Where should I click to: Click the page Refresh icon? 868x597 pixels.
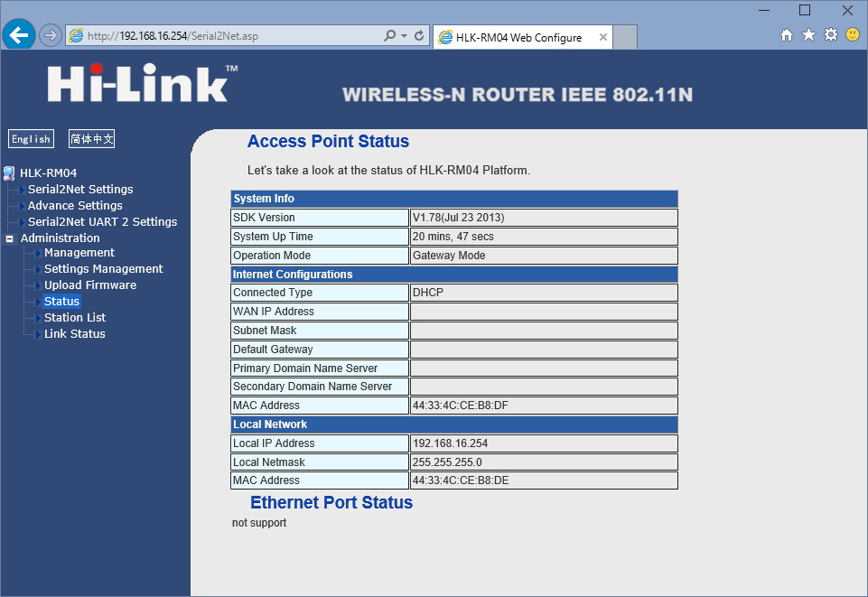coord(419,36)
